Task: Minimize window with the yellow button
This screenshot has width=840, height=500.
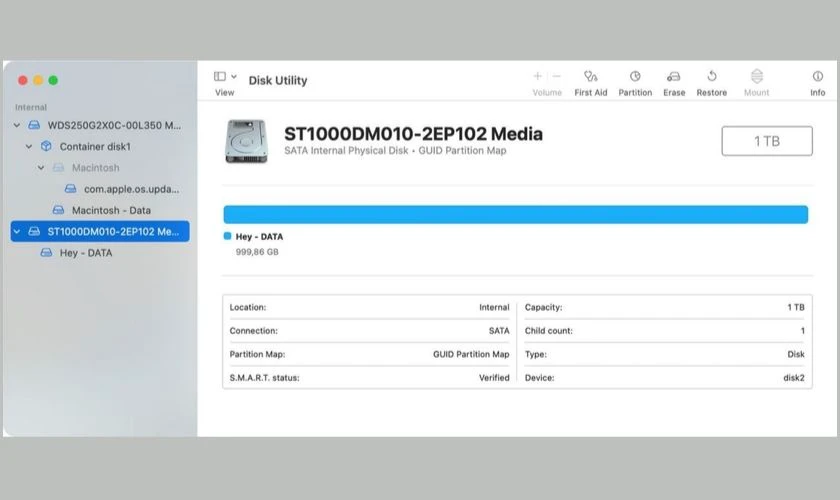Action: (38, 80)
